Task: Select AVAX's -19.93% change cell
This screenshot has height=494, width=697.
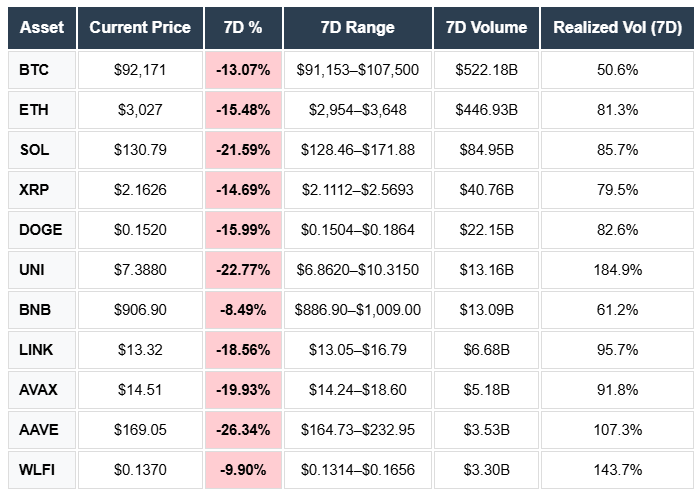Action: point(242,390)
